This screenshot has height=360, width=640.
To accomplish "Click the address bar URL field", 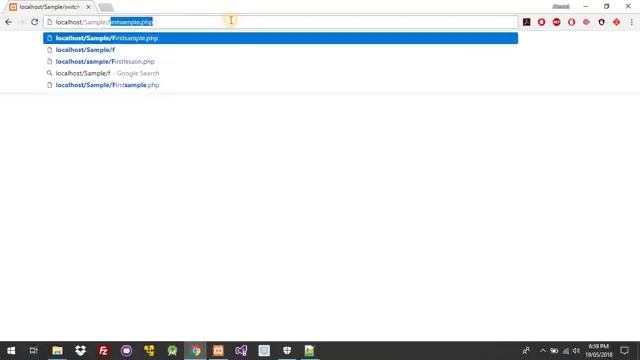I will click(x=280, y=22).
